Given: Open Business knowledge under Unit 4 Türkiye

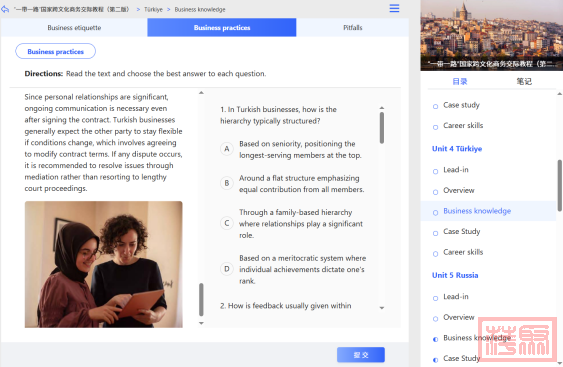Looking at the screenshot, I should click(477, 211).
